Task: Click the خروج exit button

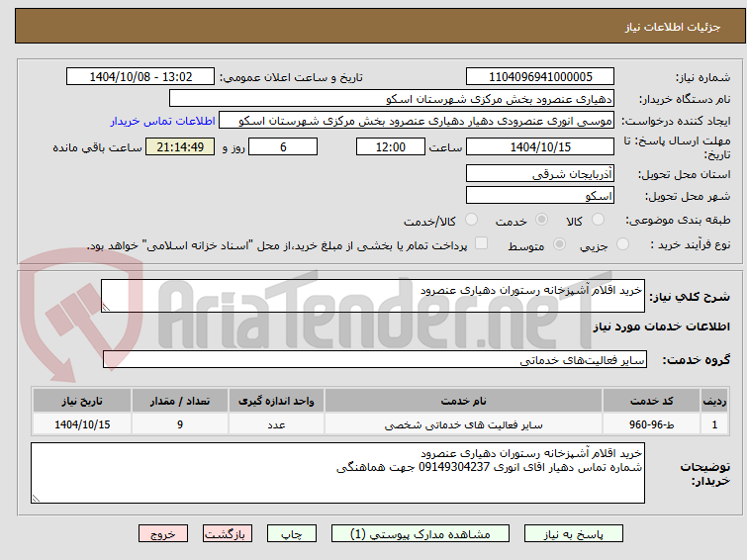Action: pyautogui.click(x=163, y=534)
